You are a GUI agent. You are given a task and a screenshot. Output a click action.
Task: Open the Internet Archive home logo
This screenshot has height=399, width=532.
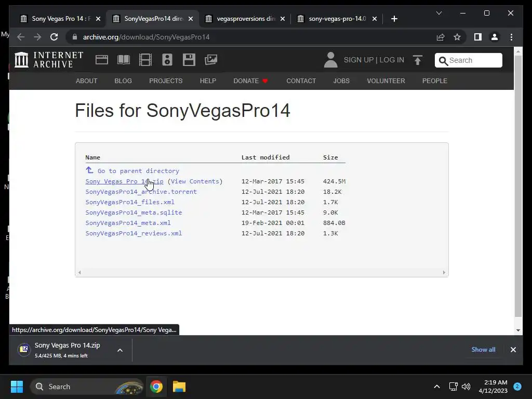pos(49,60)
